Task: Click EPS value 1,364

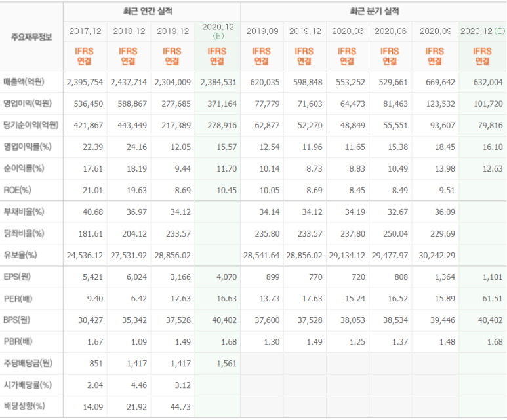Action: point(445,277)
